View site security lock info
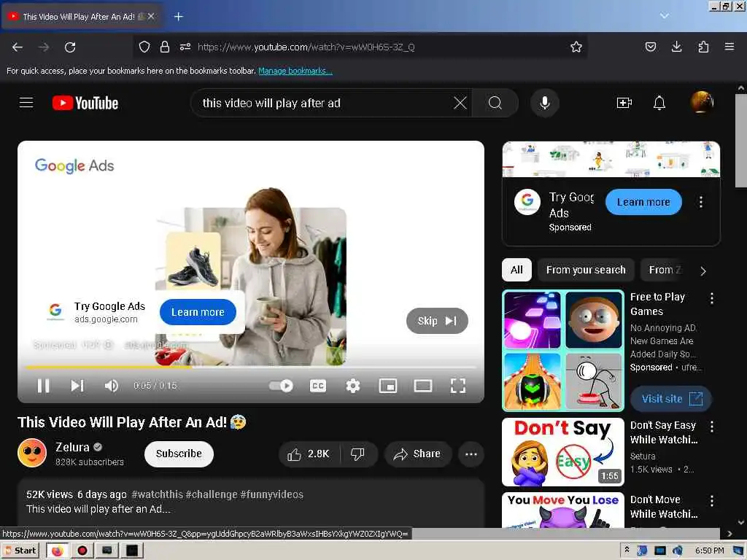 click(165, 47)
